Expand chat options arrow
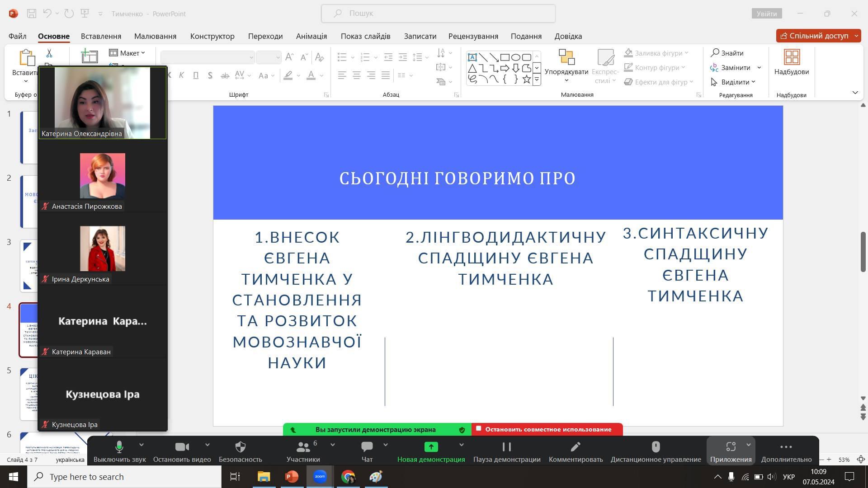Viewport: 868px width, 488px height. (386, 445)
